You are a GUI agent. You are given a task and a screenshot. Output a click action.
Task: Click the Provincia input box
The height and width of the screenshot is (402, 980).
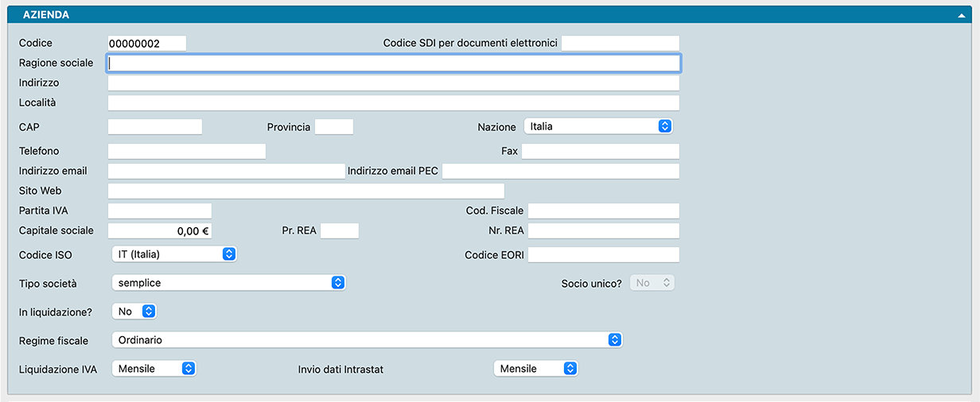click(334, 126)
